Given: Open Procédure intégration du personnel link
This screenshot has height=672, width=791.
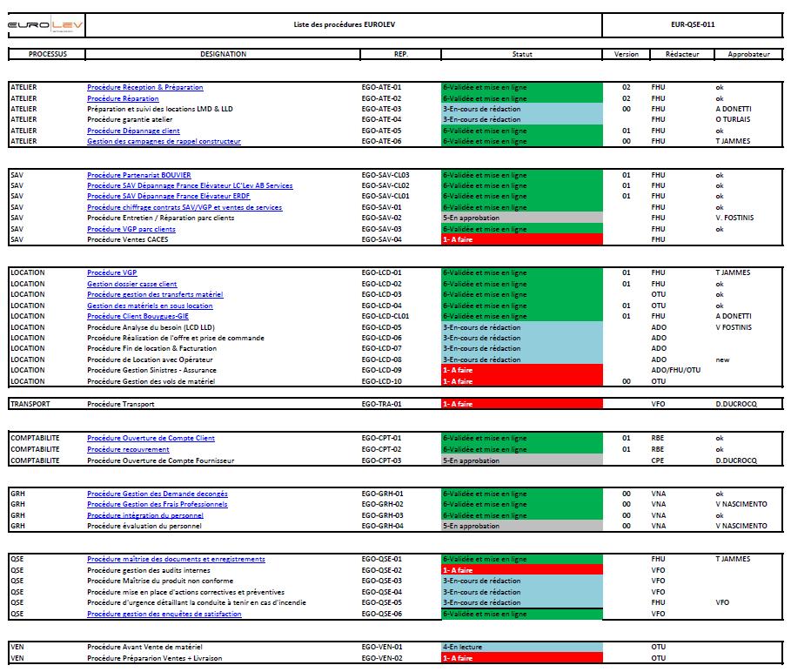Looking at the screenshot, I should pos(144,515).
